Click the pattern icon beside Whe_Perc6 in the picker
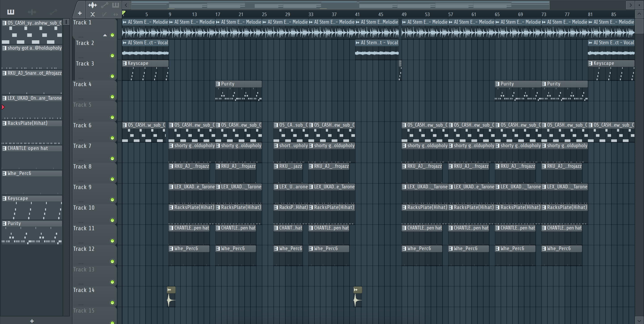The width and height of the screenshot is (644, 324). pos(4,173)
